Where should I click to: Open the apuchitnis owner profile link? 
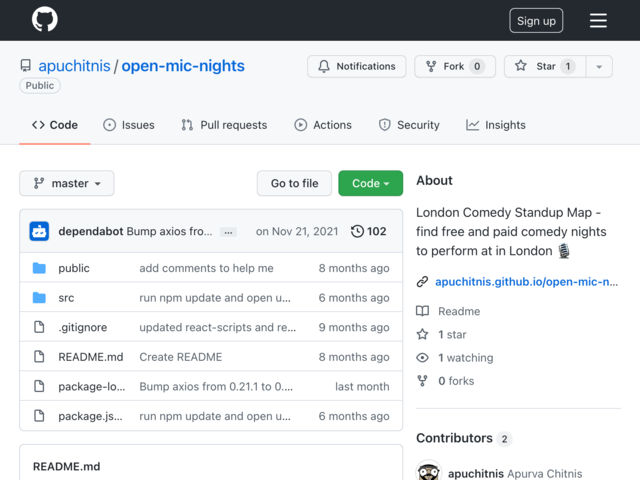point(74,66)
